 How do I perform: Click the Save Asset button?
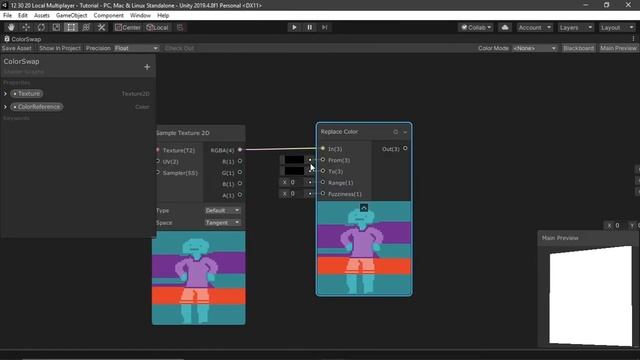pos(17,48)
